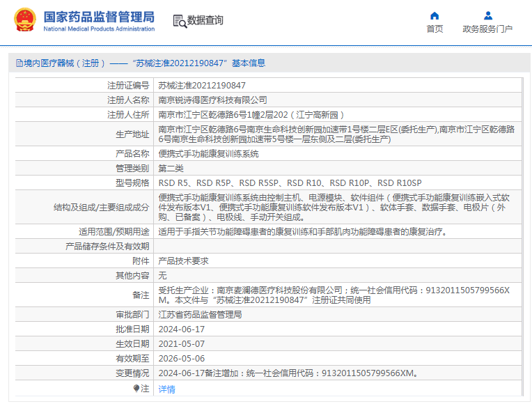Click address 南京市江宁区乾德路6号1幢2层202
Screen dimensions: 532x404
[x=251, y=115]
